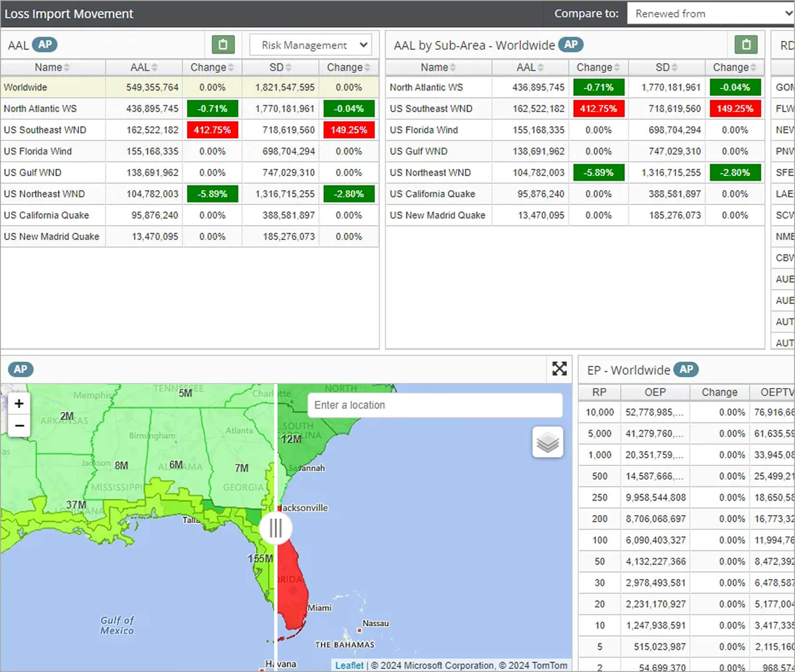Screen dimensions: 795x672
Task: Sort AAL table by Name column
Action: coord(52,67)
